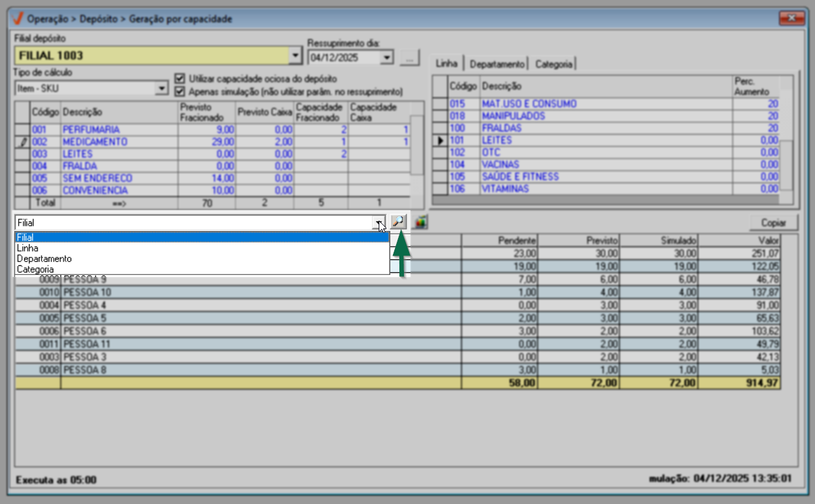Viewport: 815px width, 504px height.
Task: Toggle 'Utilizar capacidade ociosa do depósito' checkbox
Action: [180, 79]
